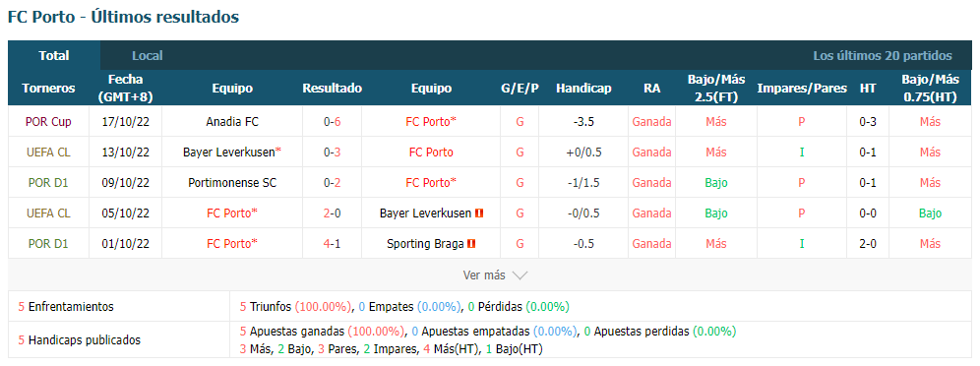Click FC Porto* home team on 01/10/22
The height and width of the screenshot is (366, 980).
[232, 244]
